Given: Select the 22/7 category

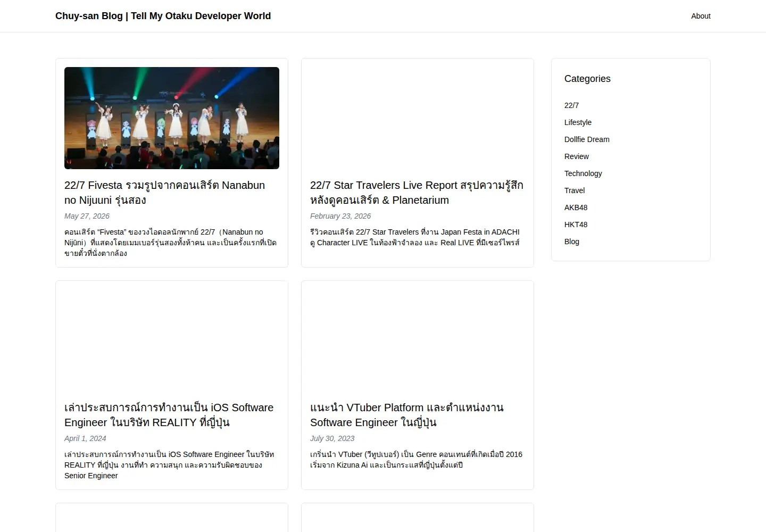Looking at the screenshot, I should (571, 105).
